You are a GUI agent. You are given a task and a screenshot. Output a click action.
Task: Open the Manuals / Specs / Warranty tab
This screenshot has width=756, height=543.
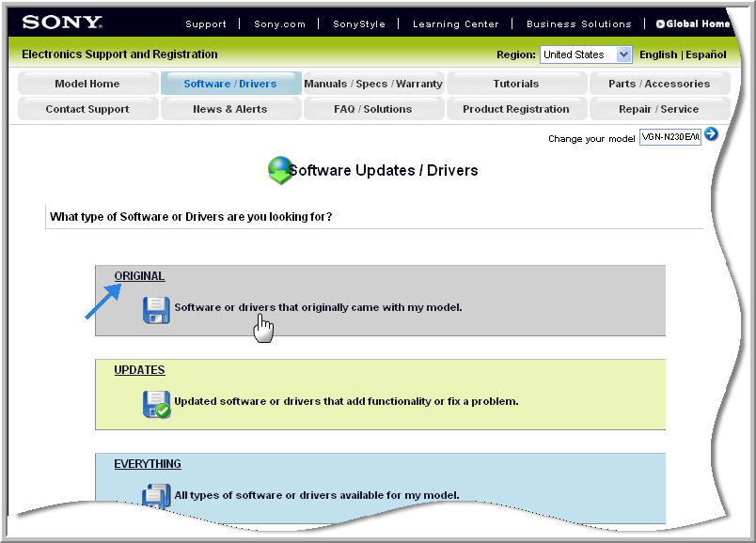(373, 84)
